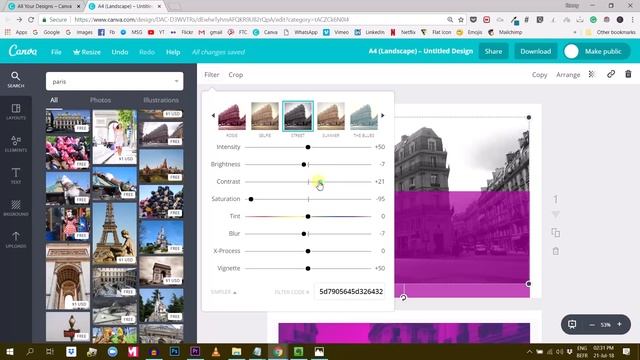640x360 pixels.
Task: Switch to All Your Designs browser tab
Action: [x=44, y=6]
